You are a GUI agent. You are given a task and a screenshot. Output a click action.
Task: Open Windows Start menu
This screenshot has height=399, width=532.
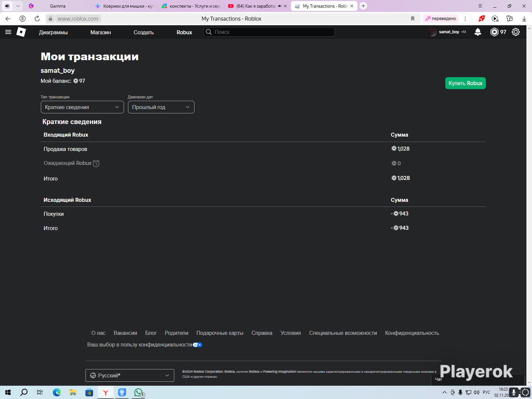point(8,393)
